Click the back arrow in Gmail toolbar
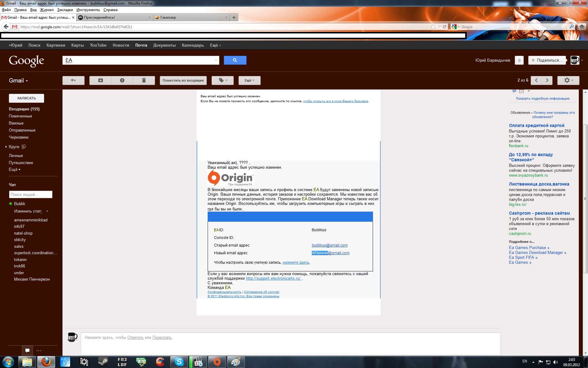 [73, 80]
